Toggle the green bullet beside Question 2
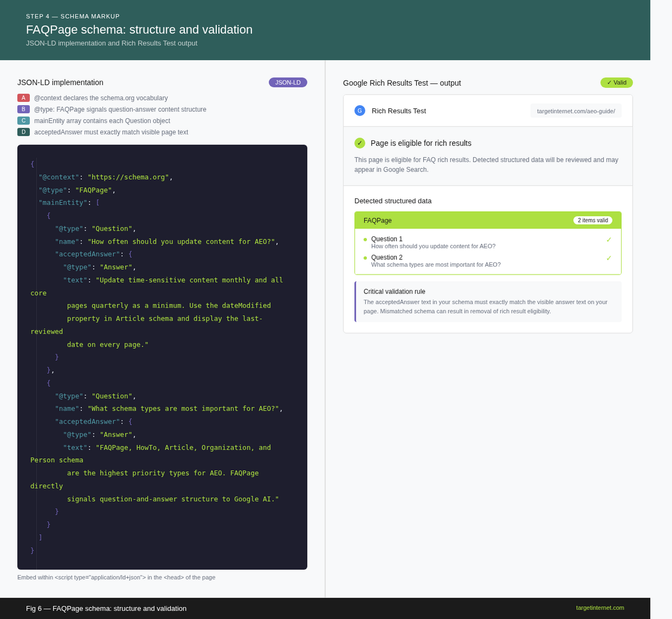 pyautogui.click(x=365, y=257)
